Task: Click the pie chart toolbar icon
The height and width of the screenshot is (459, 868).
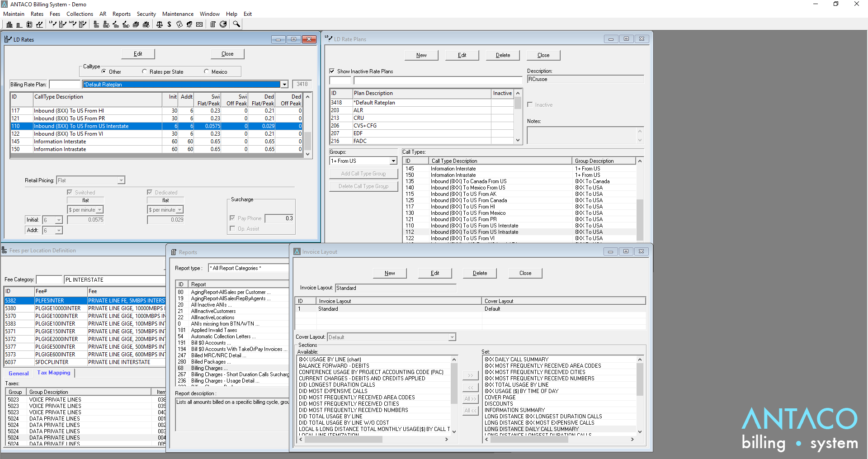Action: point(223,24)
